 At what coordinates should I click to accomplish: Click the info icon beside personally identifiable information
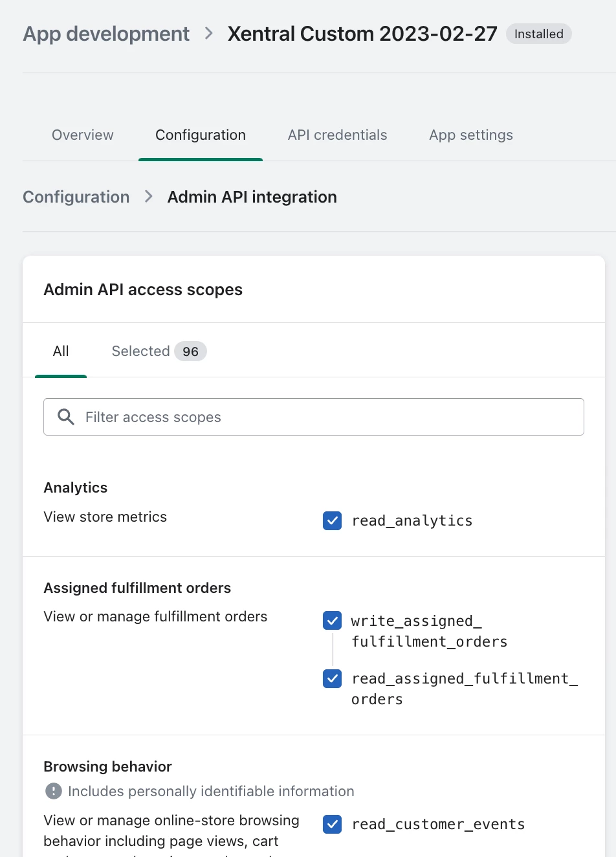(x=53, y=791)
